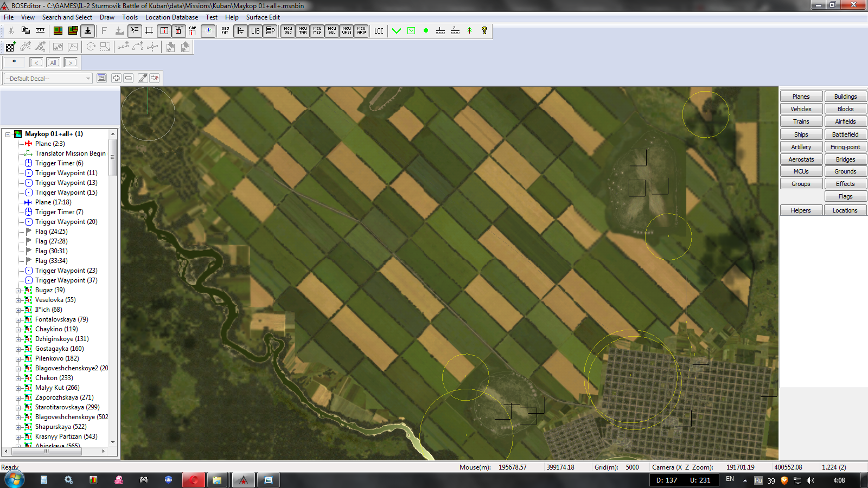
Task: Toggle the MCU OBJ filter button
Action: tap(288, 31)
